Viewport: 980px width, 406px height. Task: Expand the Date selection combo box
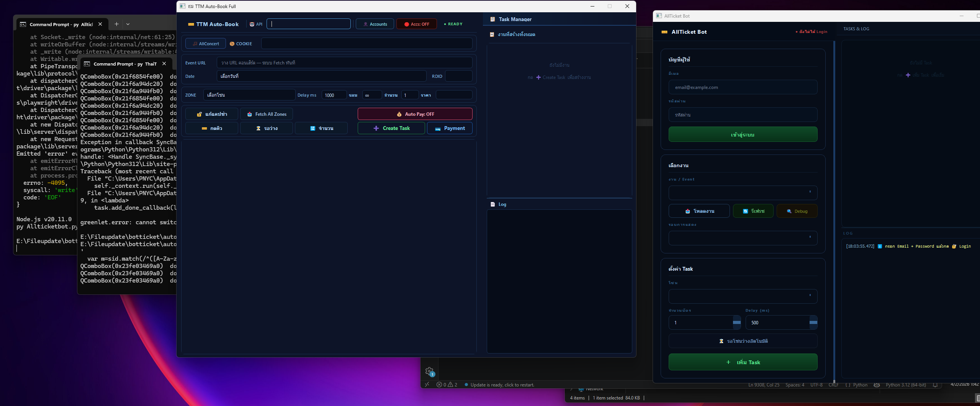[x=321, y=76]
